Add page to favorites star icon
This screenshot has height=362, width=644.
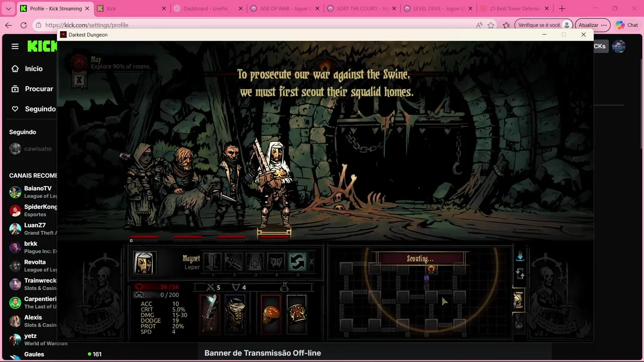click(491, 25)
